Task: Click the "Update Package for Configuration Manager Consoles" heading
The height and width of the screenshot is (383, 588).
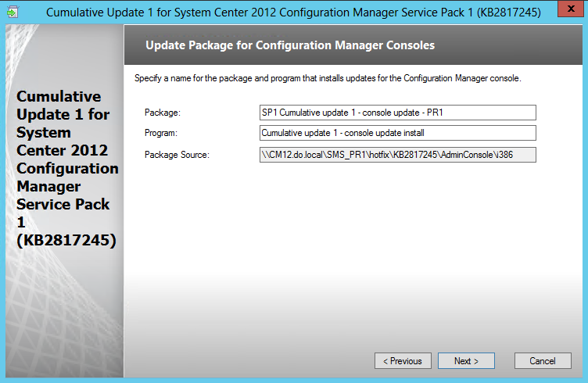Action: pyautogui.click(x=290, y=45)
